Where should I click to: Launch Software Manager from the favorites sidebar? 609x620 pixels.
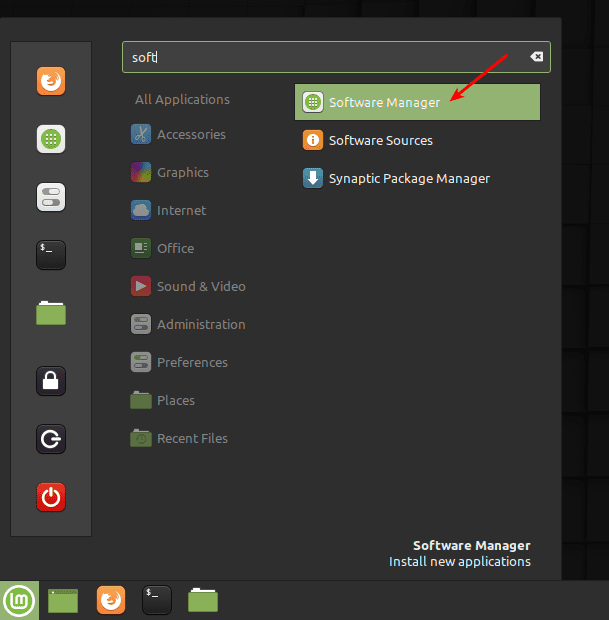(x=51, y=139)
